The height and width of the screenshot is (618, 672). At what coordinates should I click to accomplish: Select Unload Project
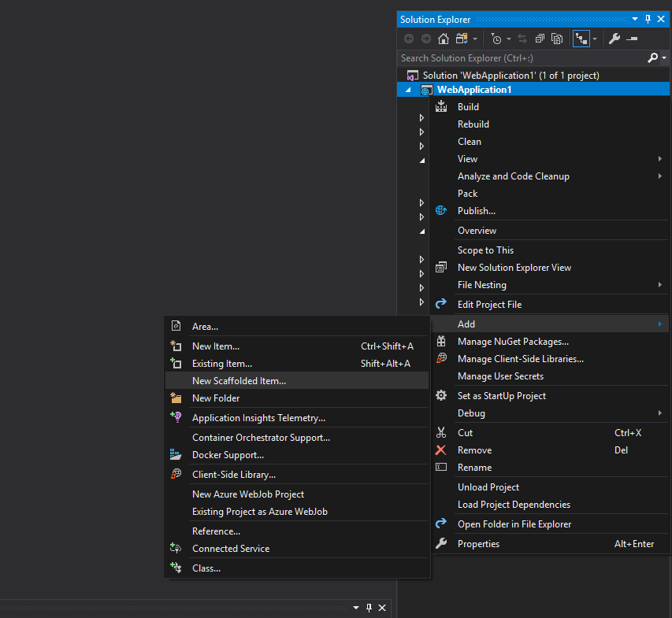[551, 487]
